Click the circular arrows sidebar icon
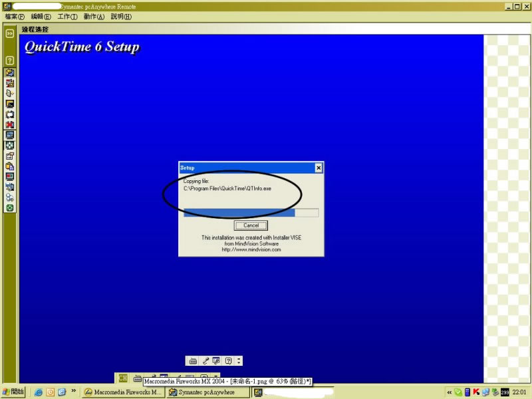The width and height of the screenshot is (532, 399). [10, 114]
